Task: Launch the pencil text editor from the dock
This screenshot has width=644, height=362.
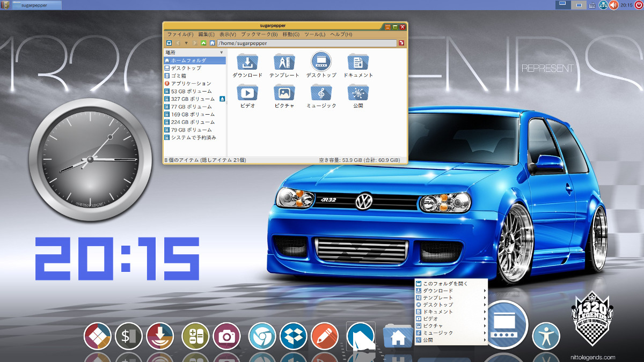Action: pyautogui.click(x=324, y=336)
